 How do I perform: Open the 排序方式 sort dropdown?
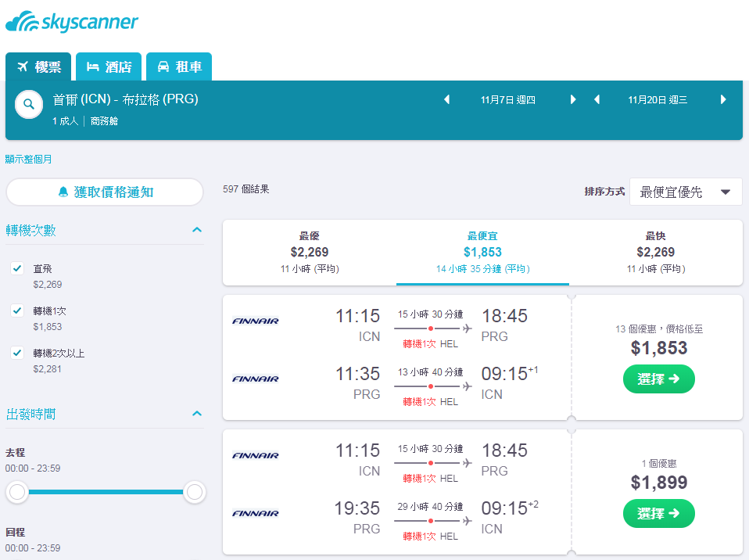tap(686, 192)
